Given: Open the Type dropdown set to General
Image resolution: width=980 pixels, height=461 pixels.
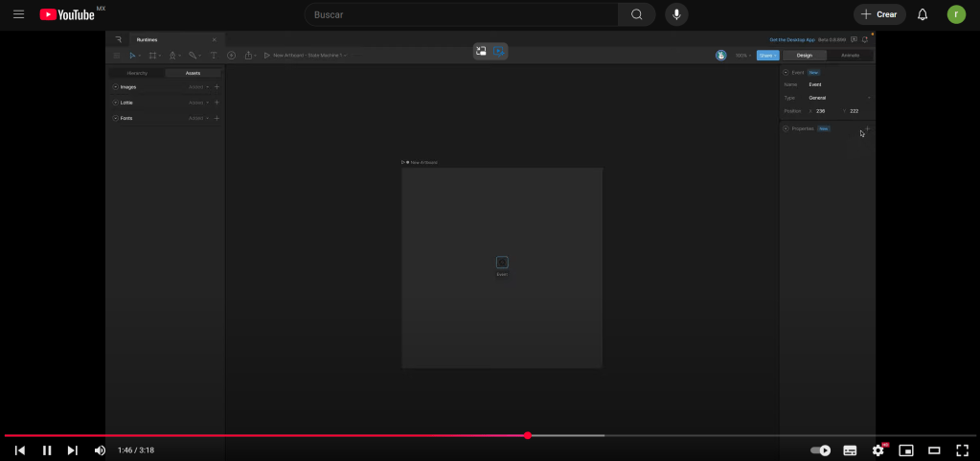Looking at the screenshot, I should click(x=838, y=98).
